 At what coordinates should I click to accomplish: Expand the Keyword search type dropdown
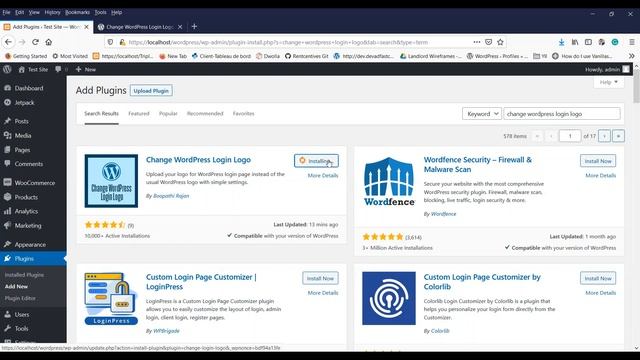click(482, 114)
